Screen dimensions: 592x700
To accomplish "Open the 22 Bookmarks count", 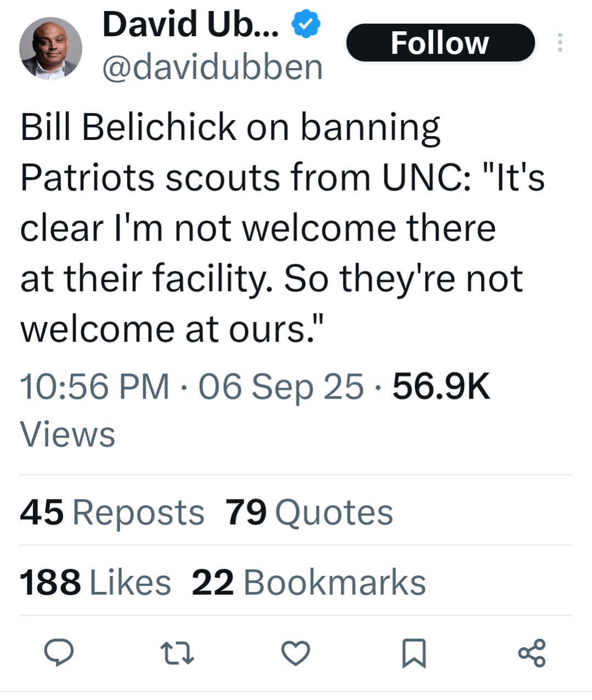I will [308, 582].
